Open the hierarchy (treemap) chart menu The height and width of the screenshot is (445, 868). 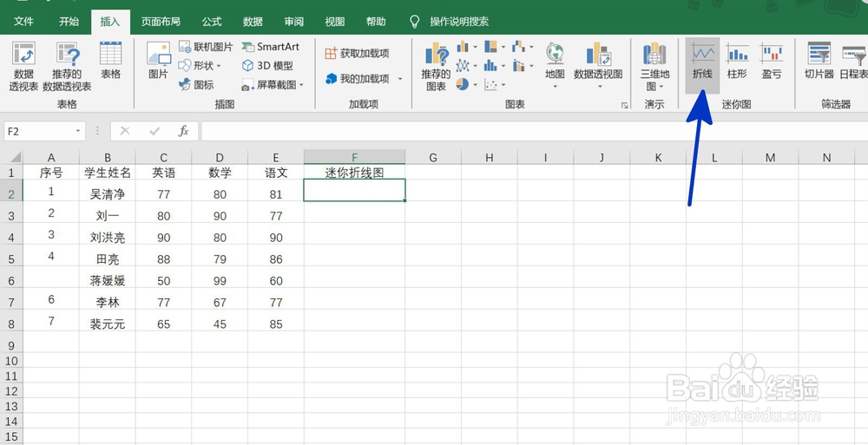[495, 47]
